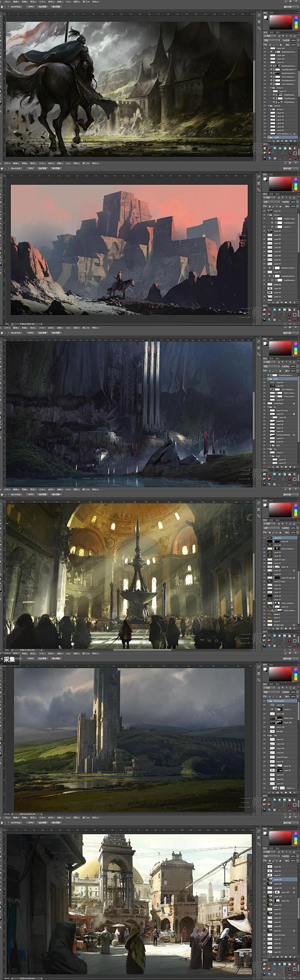Filter smart objects icon in knight-painting Layers panel
The height and width of the screenshot is (980, 300).
click(x=295, y=36)
